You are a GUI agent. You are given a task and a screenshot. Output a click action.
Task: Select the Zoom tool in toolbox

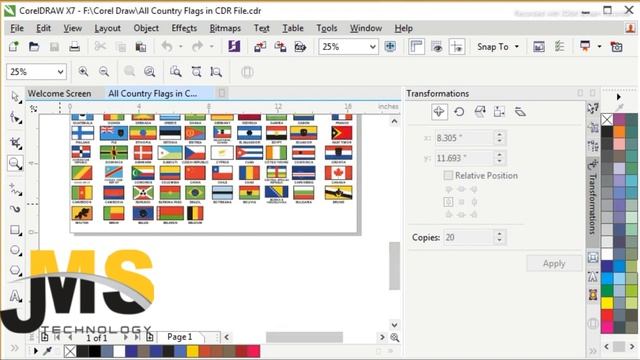(15, 164)
